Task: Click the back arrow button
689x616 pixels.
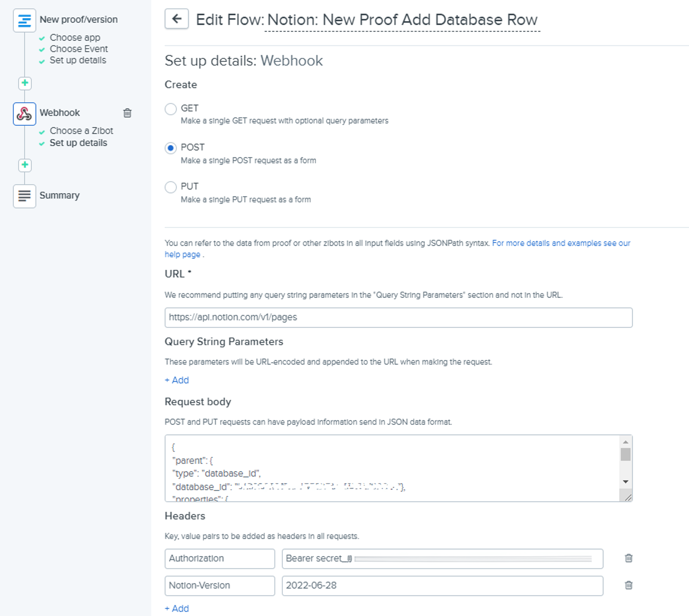Action: (x=176, y=19)
